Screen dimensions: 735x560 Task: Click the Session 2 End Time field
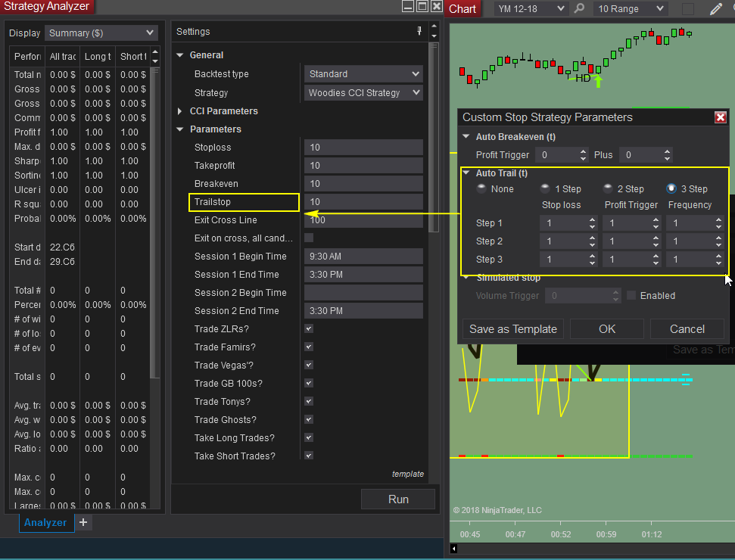pyautogui.click(x=363, y=311)
